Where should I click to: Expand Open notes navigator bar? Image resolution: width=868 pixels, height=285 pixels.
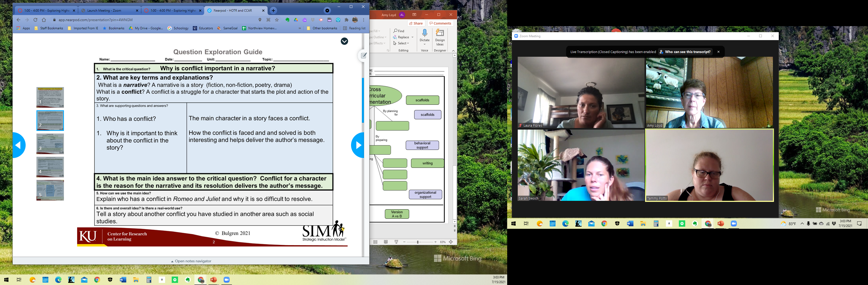[x=191, y=261]
